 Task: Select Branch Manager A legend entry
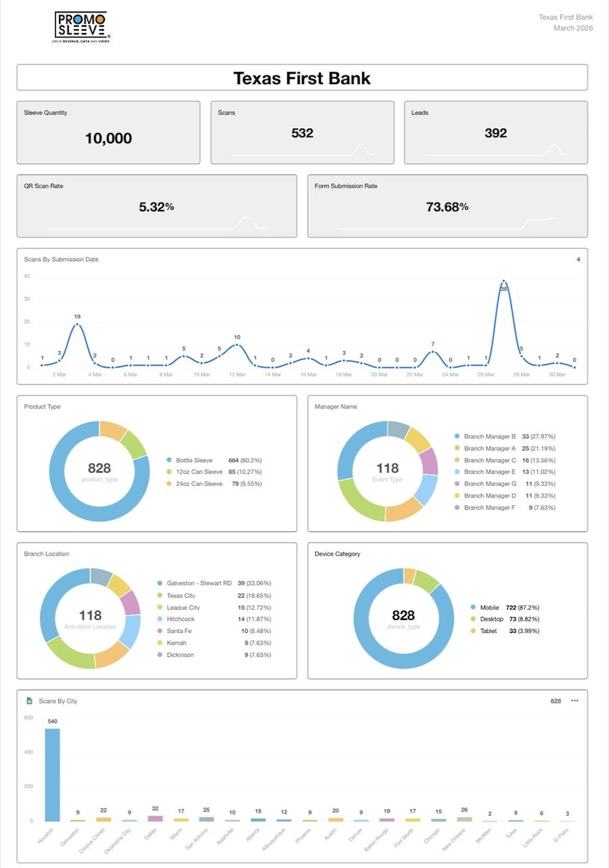(x=505, y=449)
